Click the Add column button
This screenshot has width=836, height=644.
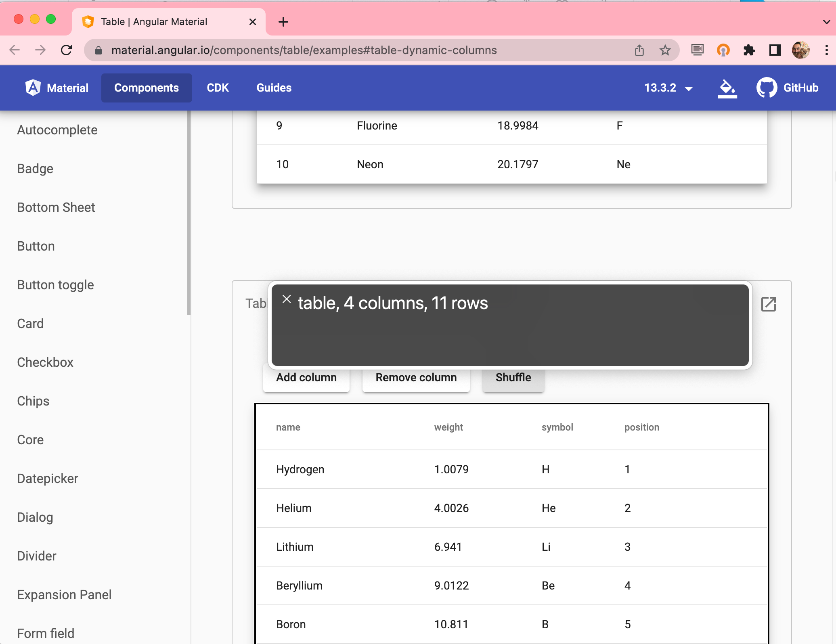click(306, 378)
